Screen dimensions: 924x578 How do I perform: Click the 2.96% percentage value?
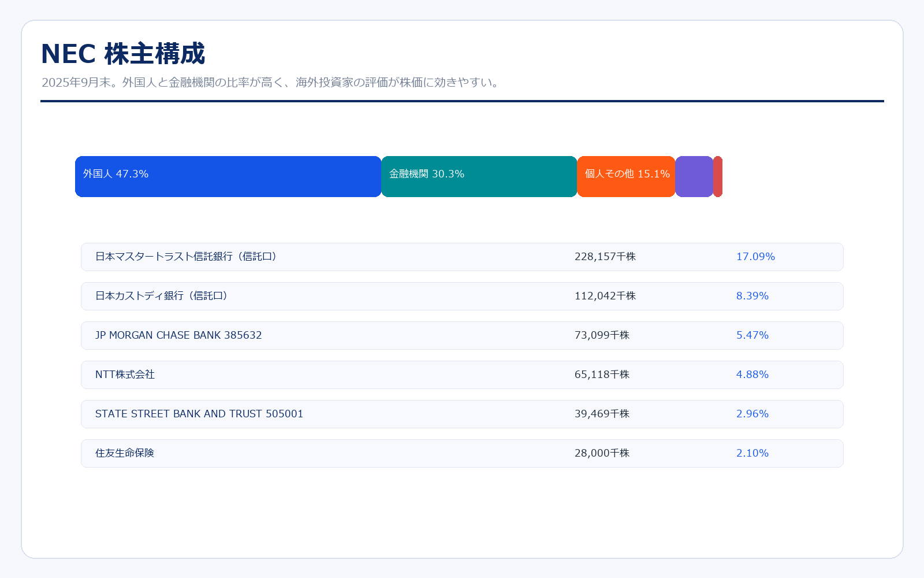[752, 414]
